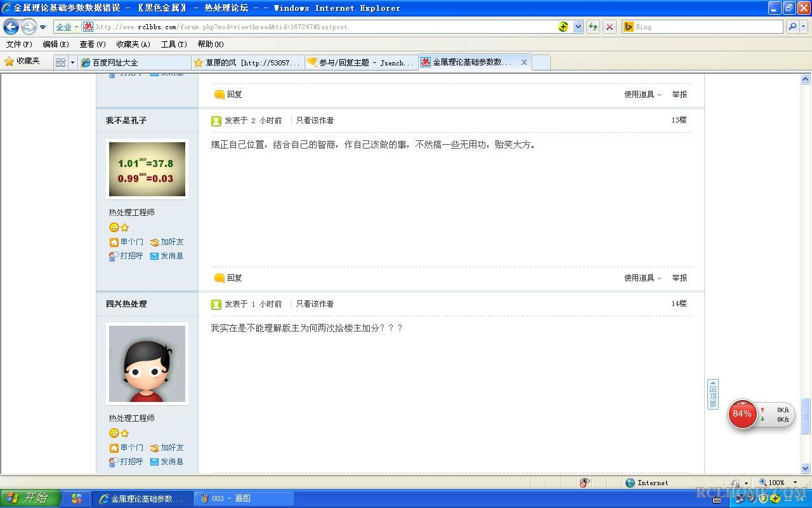Click the blank new tab button
Image resolution: width=812 pixels, height=508 pixels.
pyautogui.click(x=540, y=62)
